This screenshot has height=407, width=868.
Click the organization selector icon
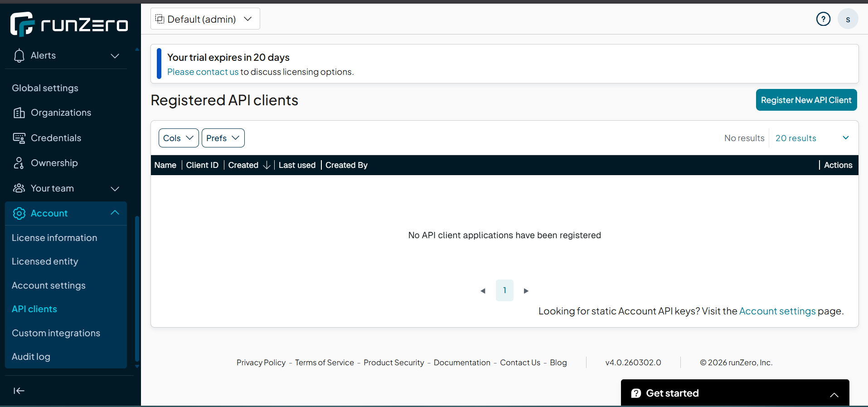160,19
